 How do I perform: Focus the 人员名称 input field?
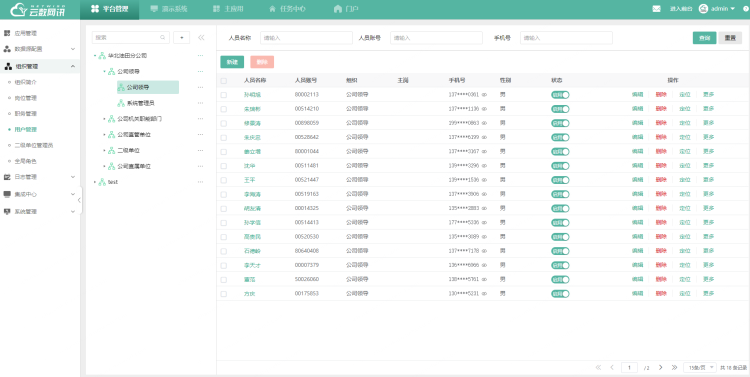[306, 38]
